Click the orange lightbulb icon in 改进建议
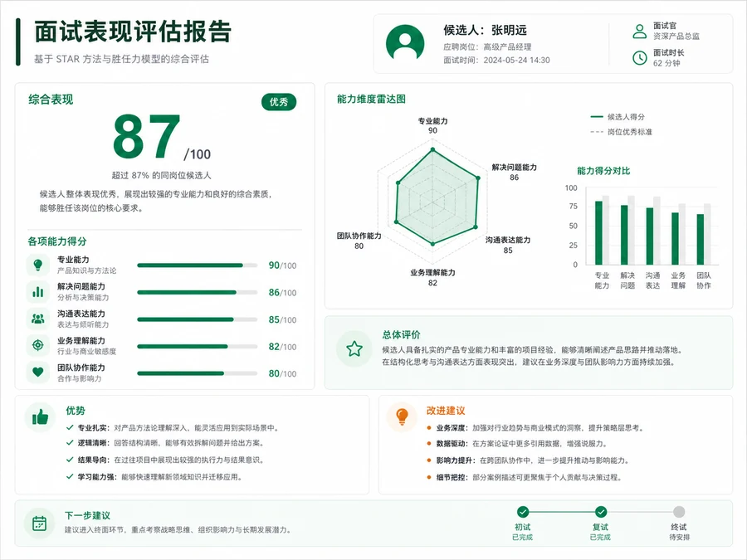747x560 pixels. pos(403,416)
